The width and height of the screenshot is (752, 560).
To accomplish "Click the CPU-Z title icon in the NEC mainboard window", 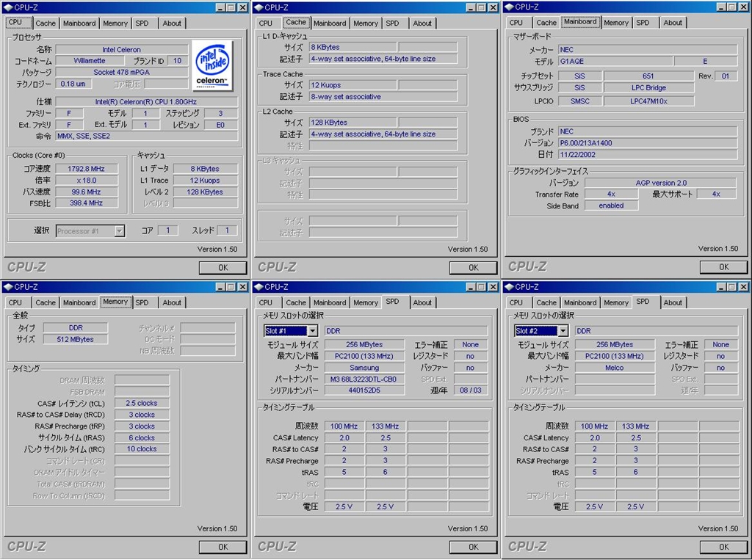I will click(509, 7).
